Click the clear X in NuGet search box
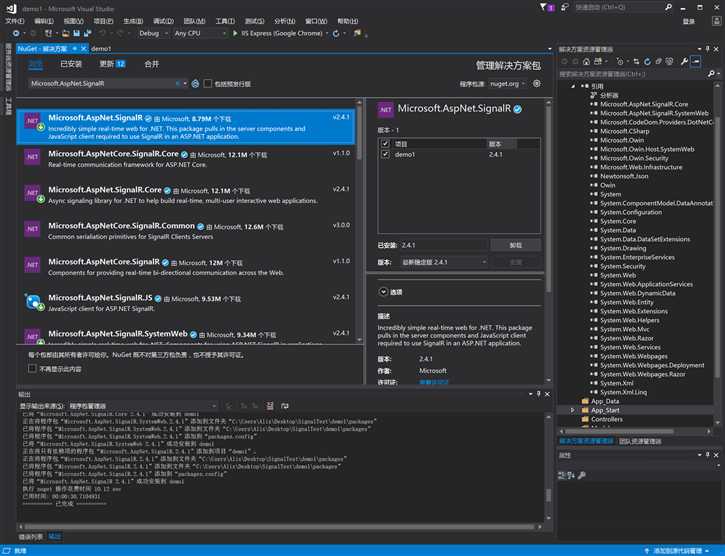 point(178,84)
